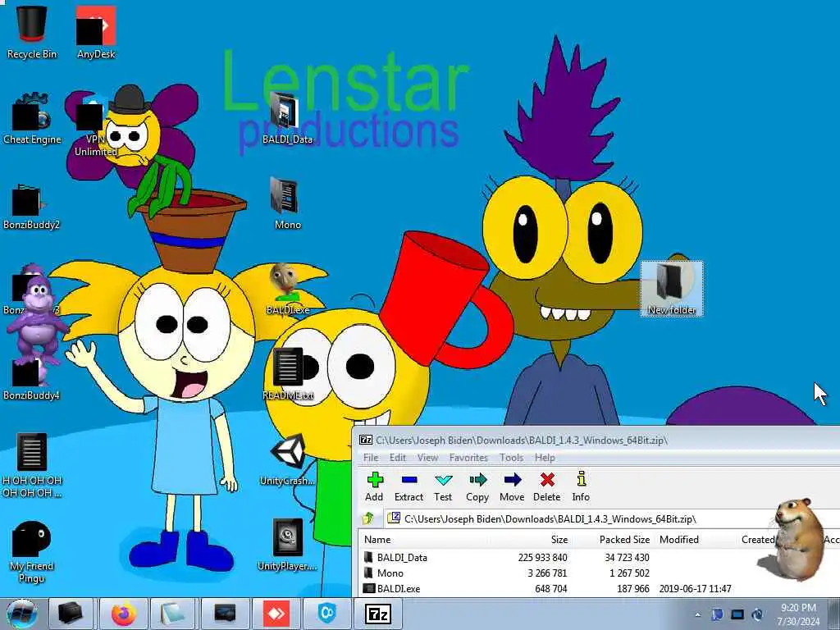Screen dimensions: 840x630
Task: Sort archive list by Size column
Action: [559, 540]
